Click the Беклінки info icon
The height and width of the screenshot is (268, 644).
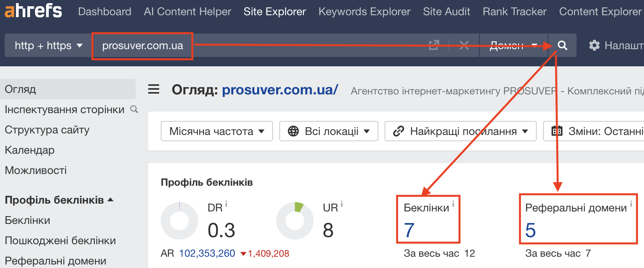point(453,204)
